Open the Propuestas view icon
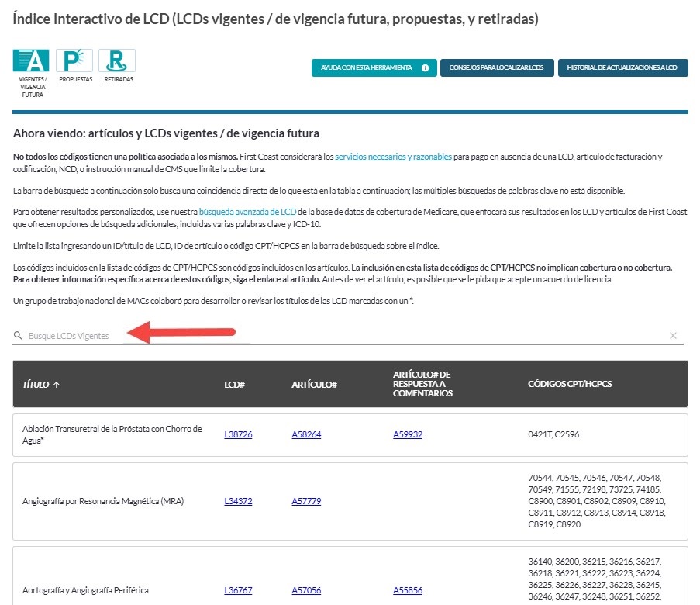700x605 pixels. click(74, 59)
